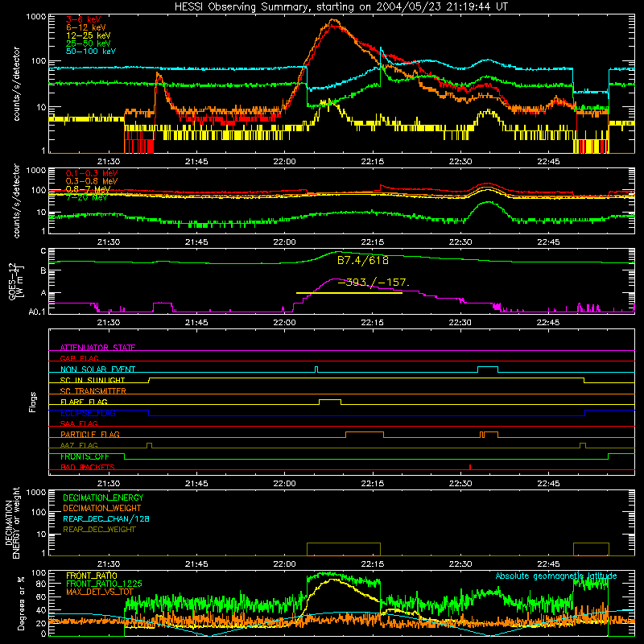Screen dimensions: 644x644
Task: Click the ATTENUATOR_STATE flag label
Action: [x=97, y=348]
